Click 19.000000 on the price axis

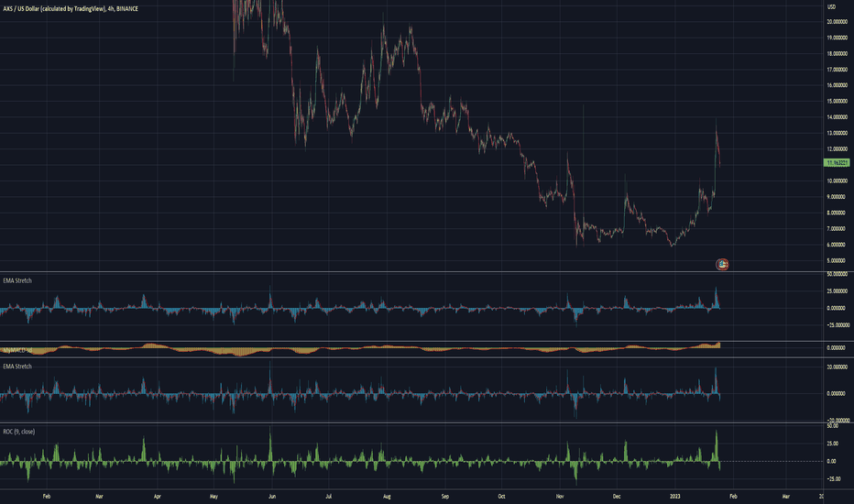click(x=838, y=38)
